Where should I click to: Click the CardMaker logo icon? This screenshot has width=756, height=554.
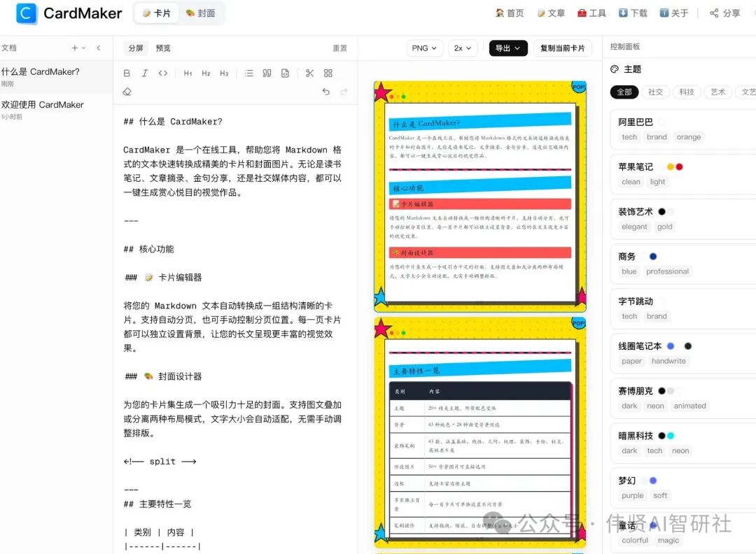pos(26,13)
